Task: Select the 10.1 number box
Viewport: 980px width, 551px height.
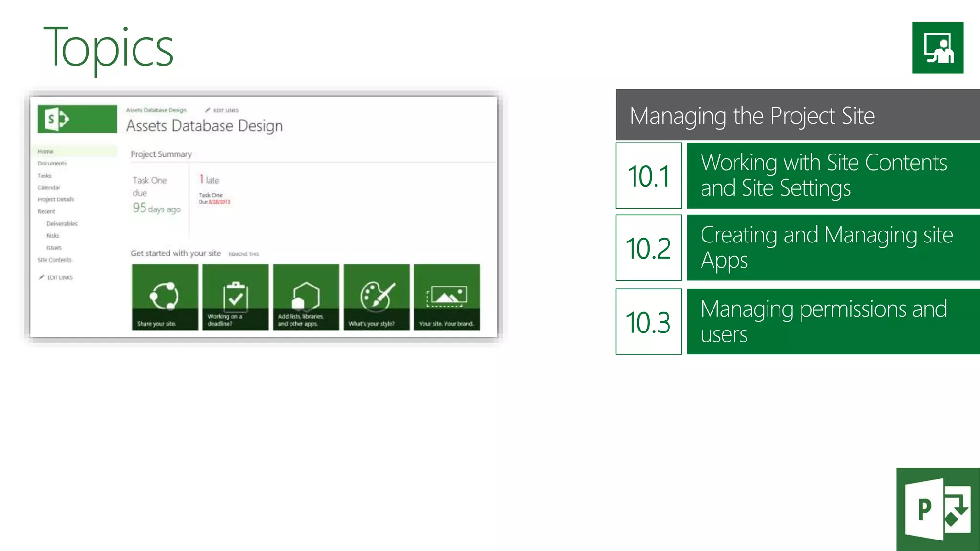Action: [649, 176]
